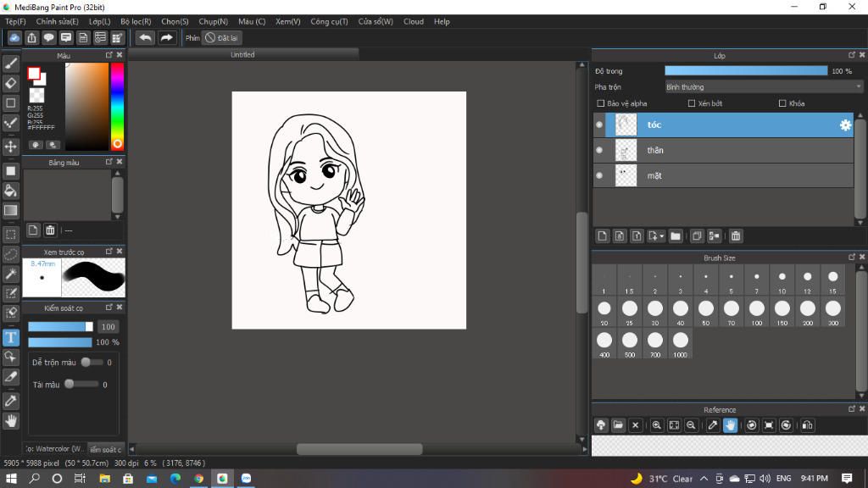Open settings gear for the tóc layer
This screenshot has width=868, height=488.
click(845, 125)
